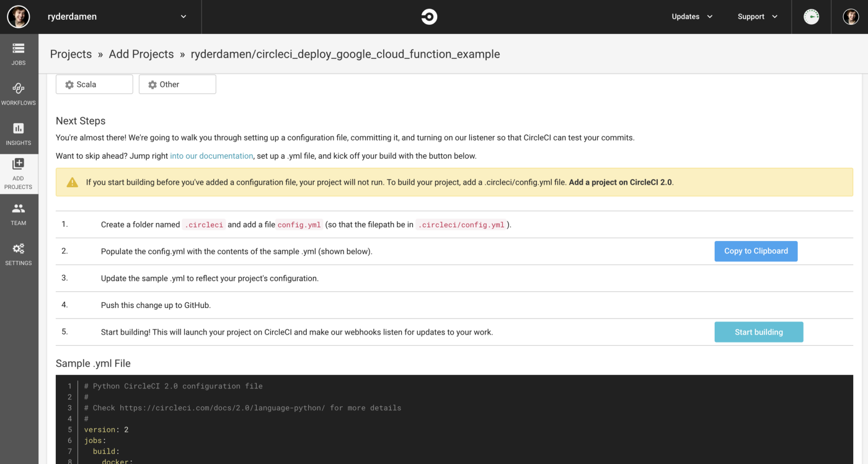The image size is (868, 464).
Task: Go to Add Projects breadcrumb
Action: tap(141, 54)
